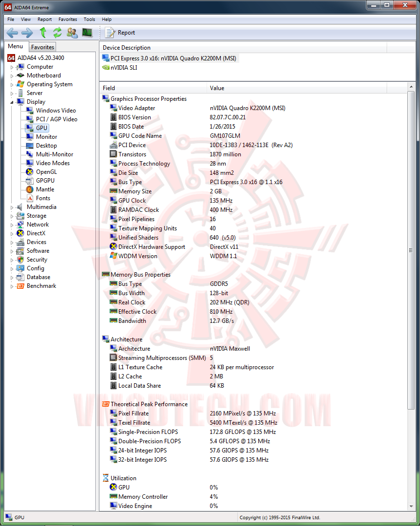Click the Utilization hourglass icon

point(106,478)
